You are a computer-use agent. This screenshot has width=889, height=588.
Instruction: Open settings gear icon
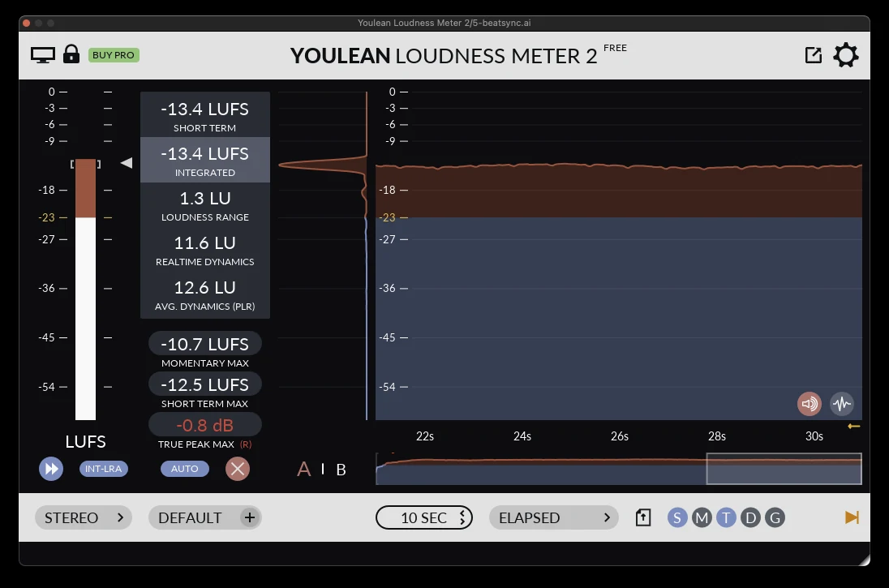click(845, 55)
